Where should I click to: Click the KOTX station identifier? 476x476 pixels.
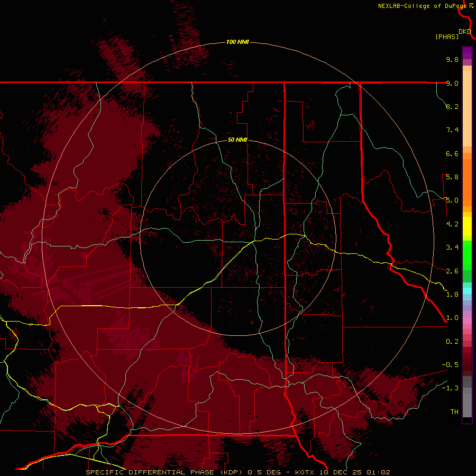tap(304, 472)
